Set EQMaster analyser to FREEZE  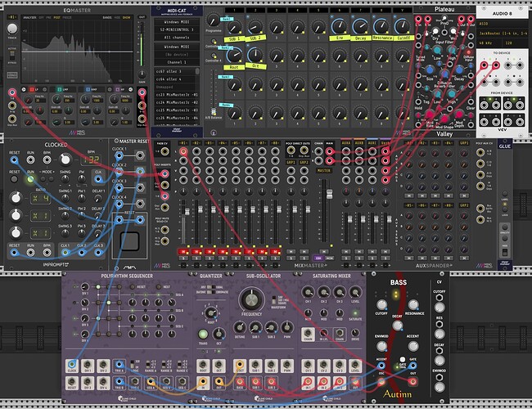[67, 17]
